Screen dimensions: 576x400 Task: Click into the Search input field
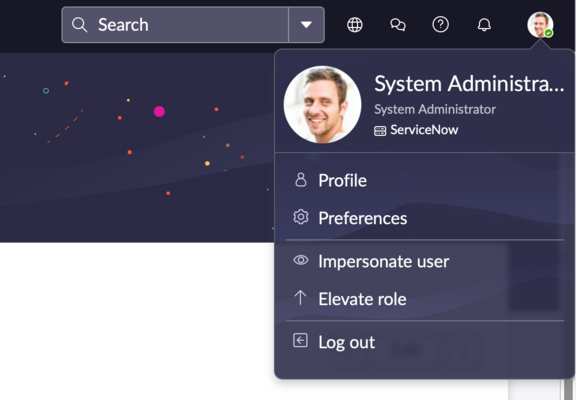(175, 25)
